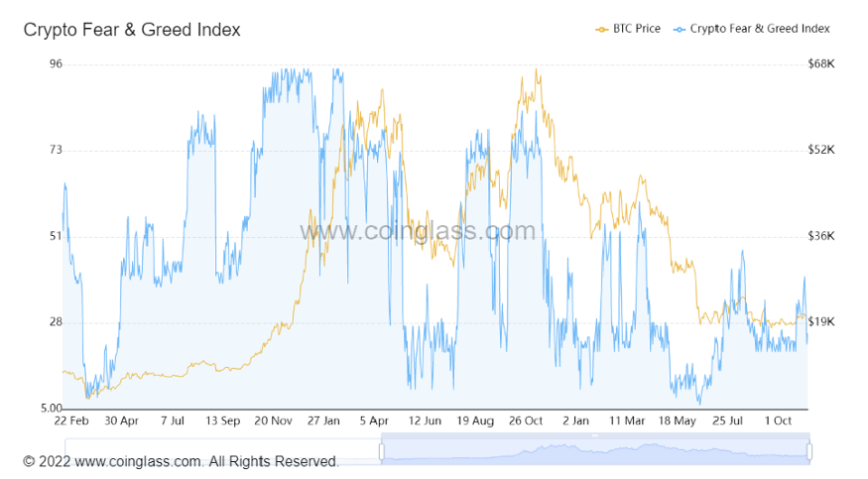Click the 1 Oct date axis label

pos(777,421)
